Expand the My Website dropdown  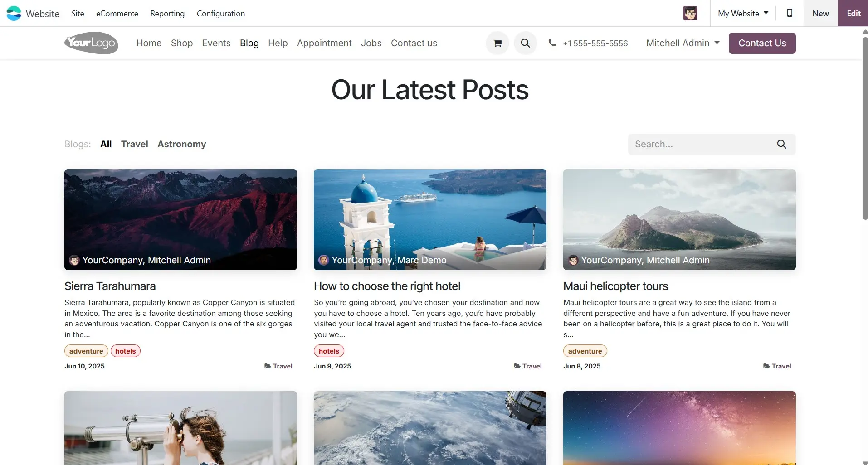pos(743,13)
